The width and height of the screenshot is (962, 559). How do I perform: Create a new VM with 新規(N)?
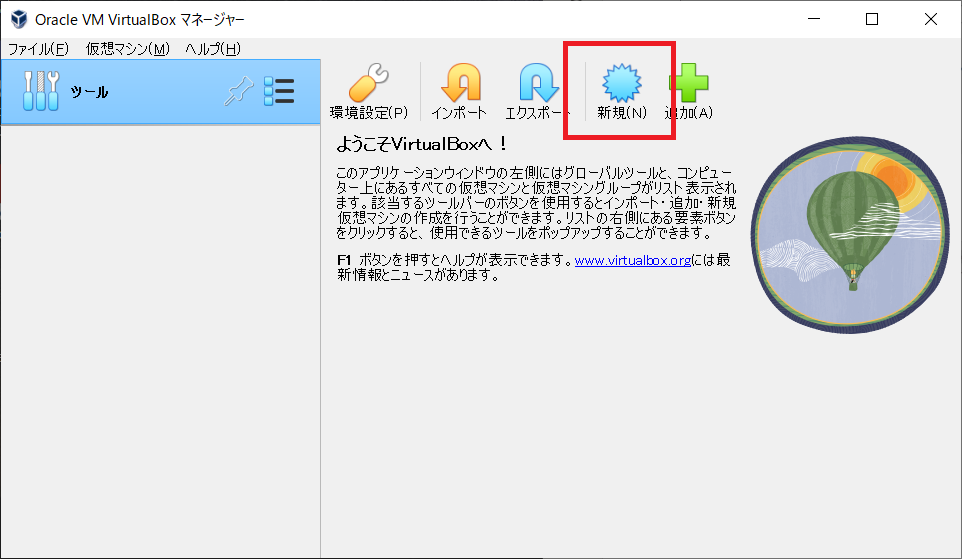point(621,90)
